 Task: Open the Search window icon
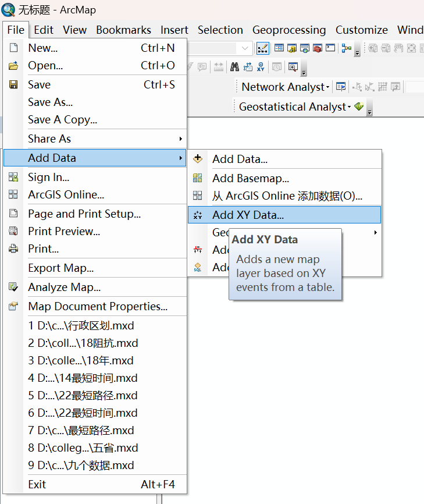(305, 48)
